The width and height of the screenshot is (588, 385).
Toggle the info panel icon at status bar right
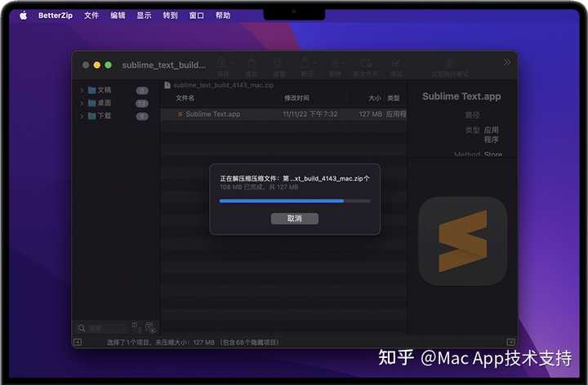(510, 342)
